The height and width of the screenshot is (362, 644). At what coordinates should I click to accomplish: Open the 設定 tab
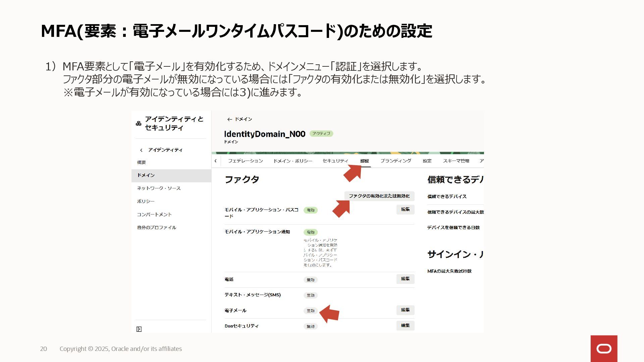[427, 161]
